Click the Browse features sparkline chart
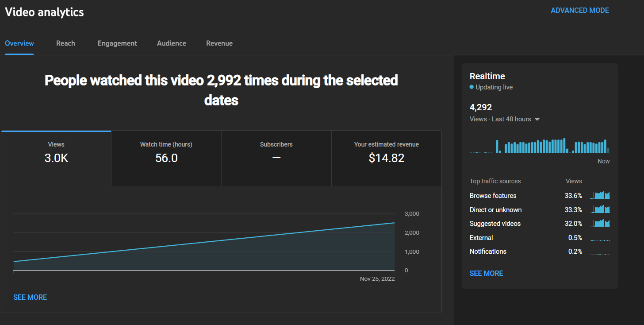The width and height of the screenshot is (644, 325). (600, 195)
